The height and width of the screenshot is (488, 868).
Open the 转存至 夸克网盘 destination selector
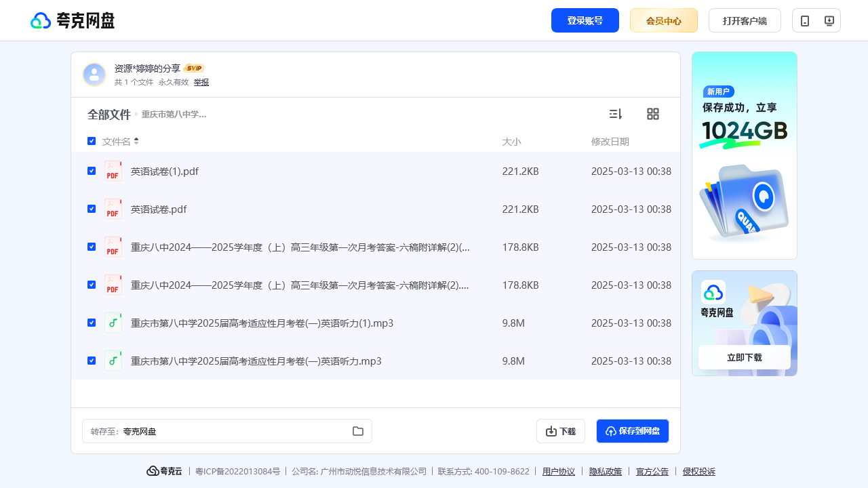tap(227, 431)
